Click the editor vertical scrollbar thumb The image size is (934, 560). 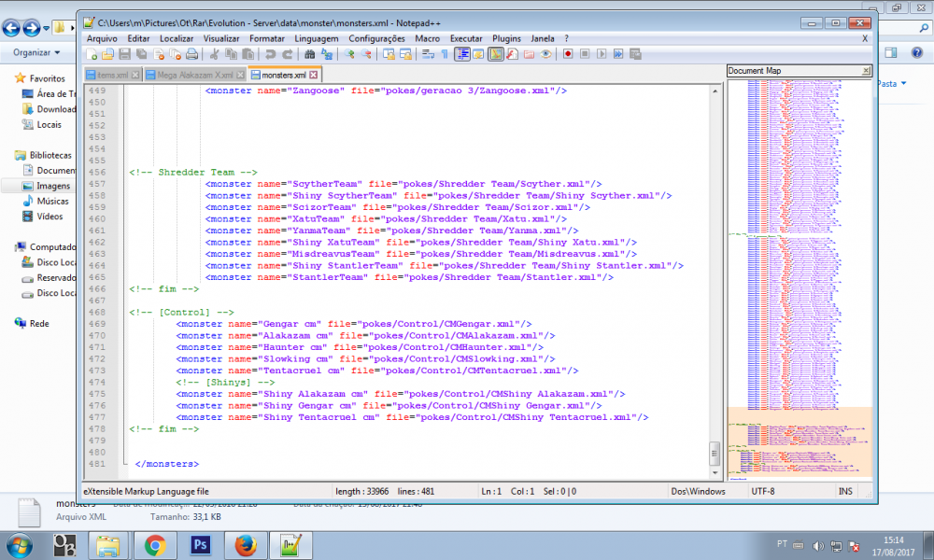[x=715, y=455]
